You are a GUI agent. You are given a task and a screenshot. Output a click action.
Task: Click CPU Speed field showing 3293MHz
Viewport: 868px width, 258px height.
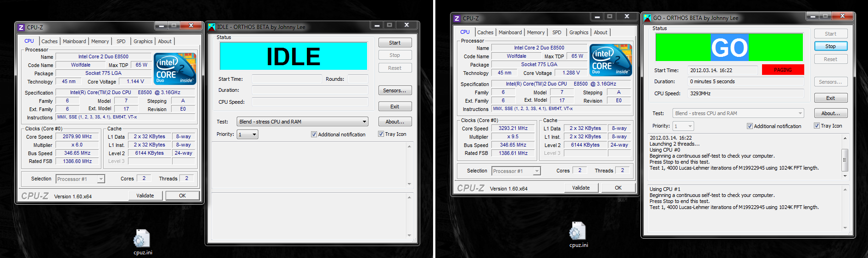pyautogui.click(x=746, y=94)
